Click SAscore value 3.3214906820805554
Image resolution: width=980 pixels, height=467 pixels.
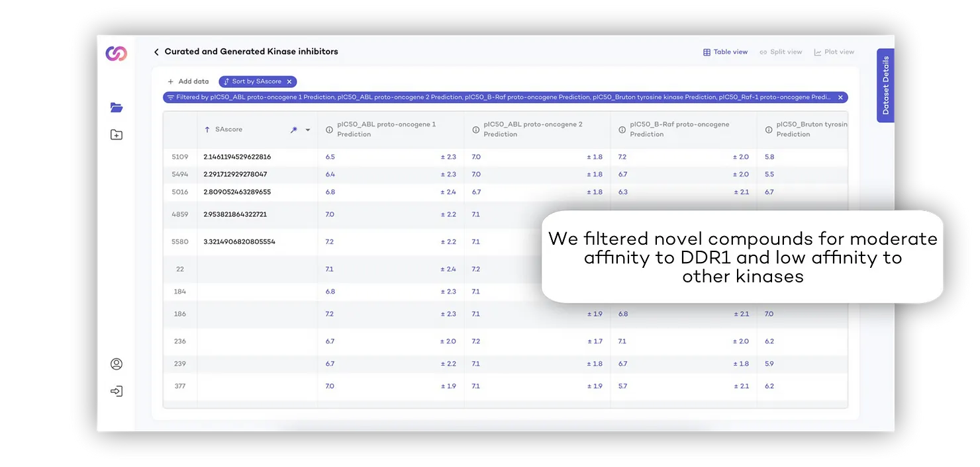coord(239,241)
